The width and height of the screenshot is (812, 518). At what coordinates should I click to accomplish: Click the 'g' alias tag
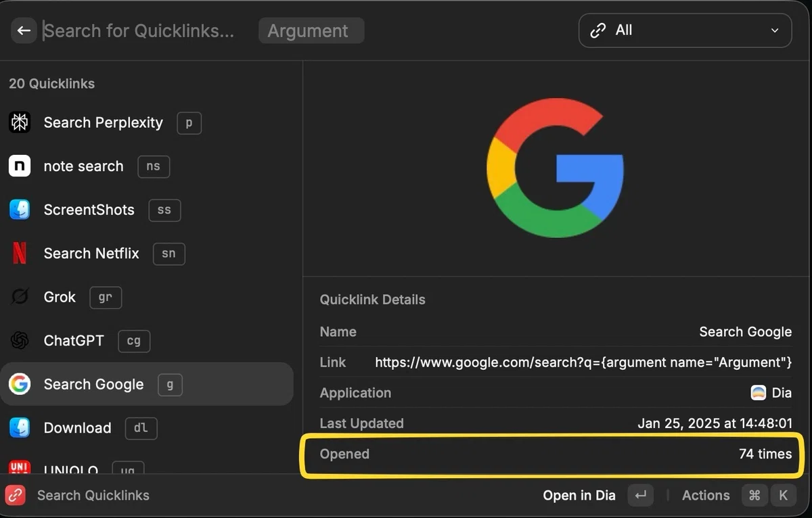[170, 385]
